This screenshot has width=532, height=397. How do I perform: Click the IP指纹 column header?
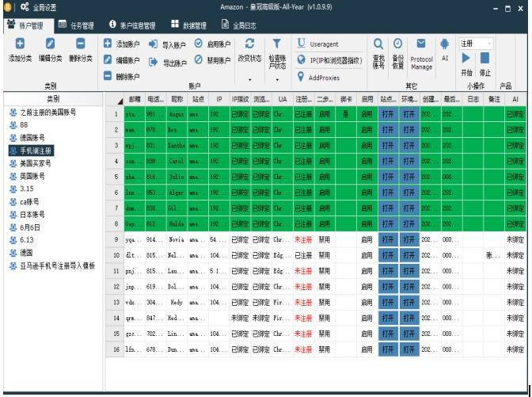click(x=240, y=99)
